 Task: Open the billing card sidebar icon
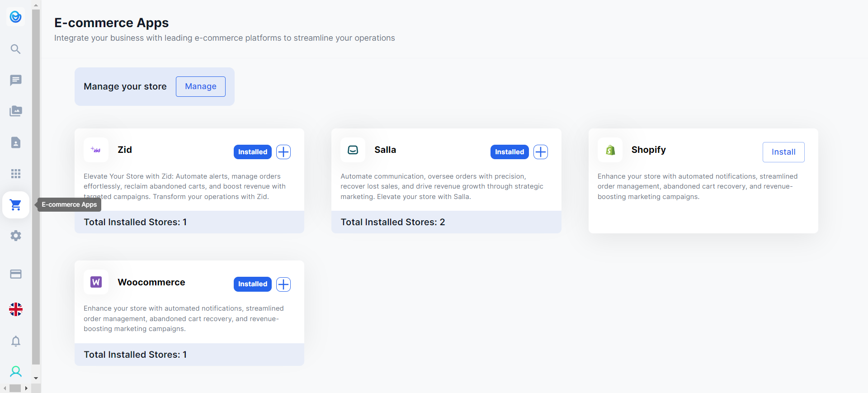16,274
